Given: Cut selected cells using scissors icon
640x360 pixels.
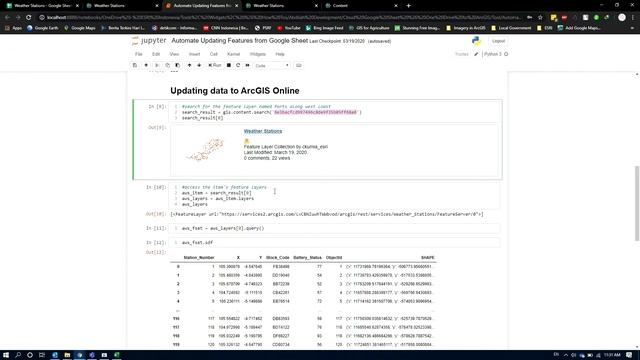Looking at the screenshot, I should tap(157, 65).
